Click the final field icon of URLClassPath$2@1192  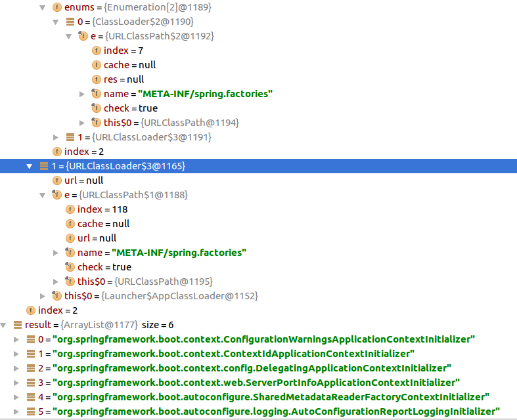tap(83, 36)
